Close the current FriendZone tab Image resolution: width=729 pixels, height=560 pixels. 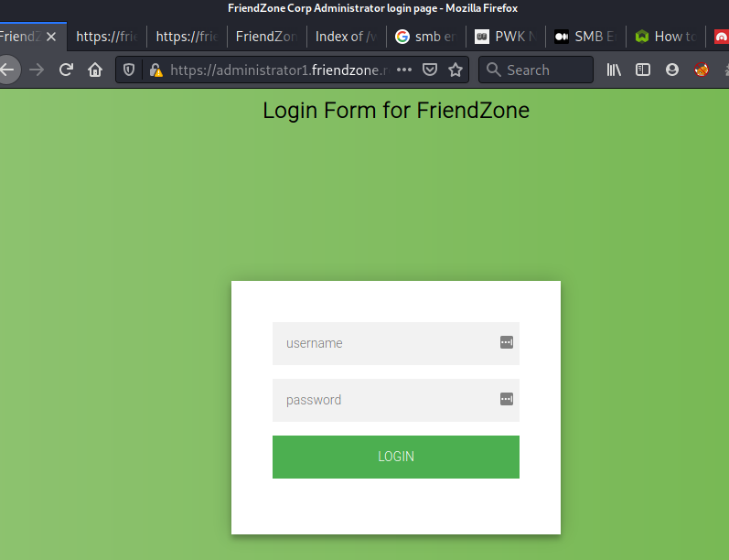point(51,37)
